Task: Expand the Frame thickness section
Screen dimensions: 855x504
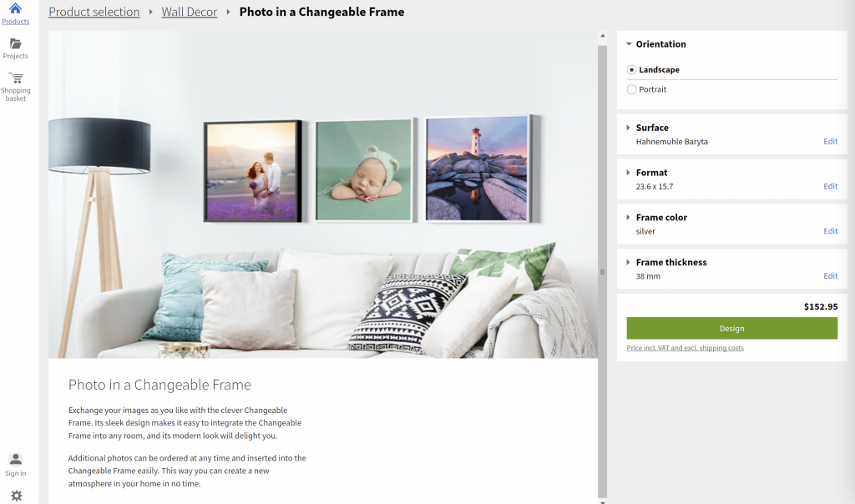Action: tap(628, 262)
